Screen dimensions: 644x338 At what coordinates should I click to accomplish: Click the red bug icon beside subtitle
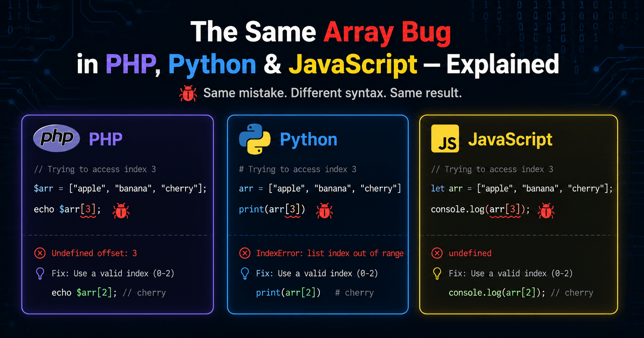click(x=188, y=93)
